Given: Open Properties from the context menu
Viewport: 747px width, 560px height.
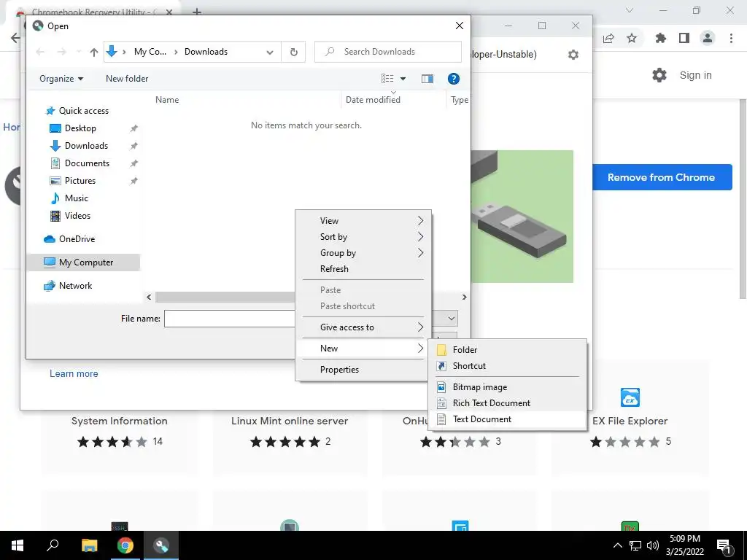Looking at the screenshot, I should [363, 370].
